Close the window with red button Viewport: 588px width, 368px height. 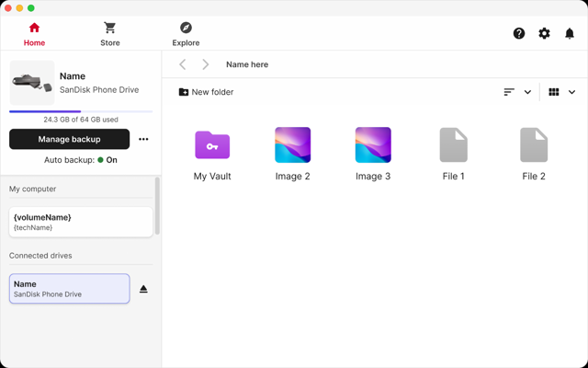pyautogui.click(x=8, y=8)
